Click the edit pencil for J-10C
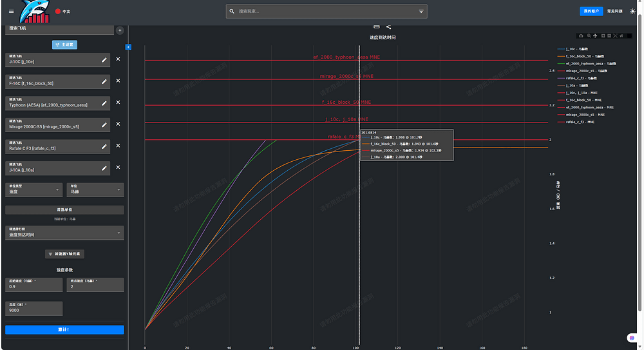The image size is (644, 350). (104, 60)
